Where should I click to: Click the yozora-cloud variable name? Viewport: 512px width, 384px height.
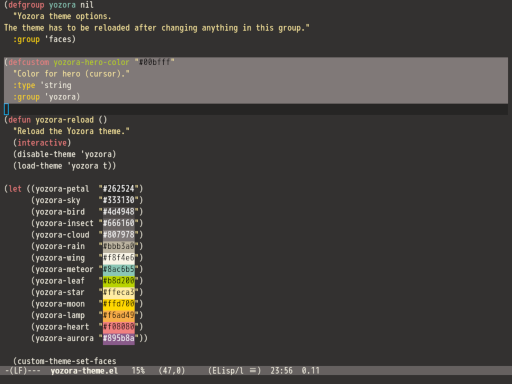(62, 235)
